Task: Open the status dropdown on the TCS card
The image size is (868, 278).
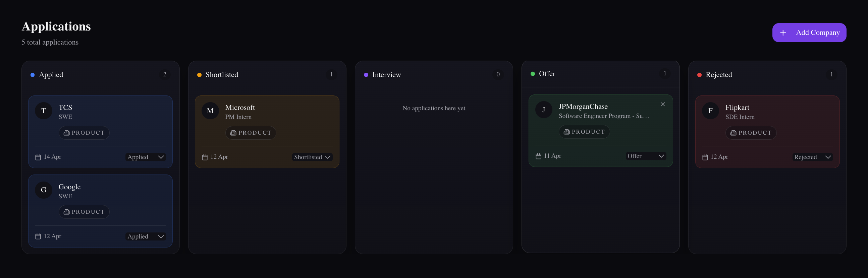Action: [x=146, y=157]
